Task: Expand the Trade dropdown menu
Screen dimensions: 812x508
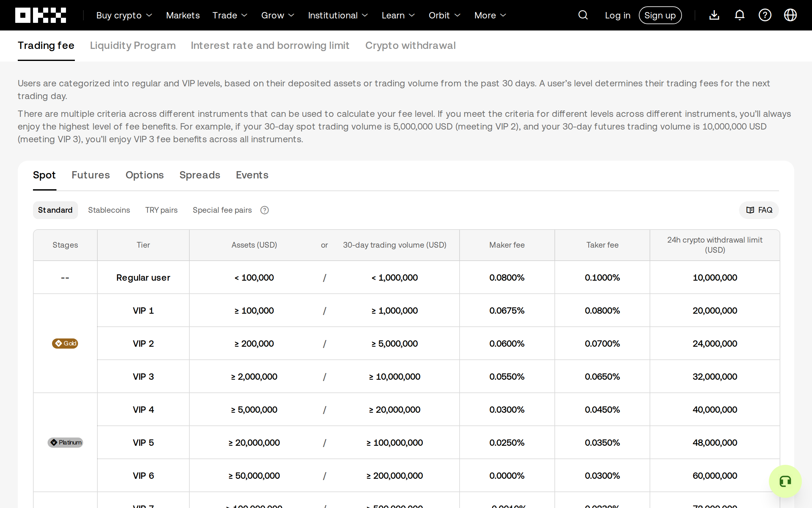Action: click(x=230, y=16)
